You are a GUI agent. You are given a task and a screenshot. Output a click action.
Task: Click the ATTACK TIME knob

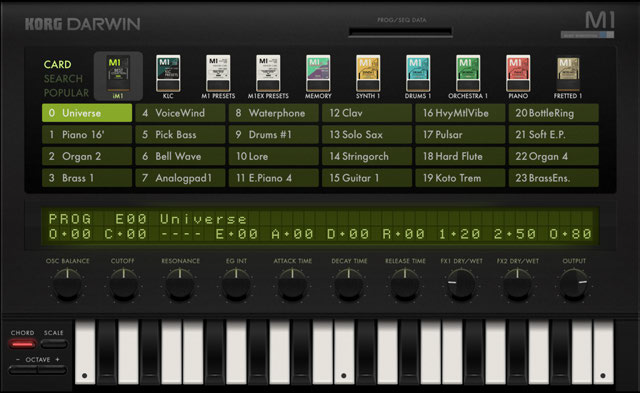292,284
